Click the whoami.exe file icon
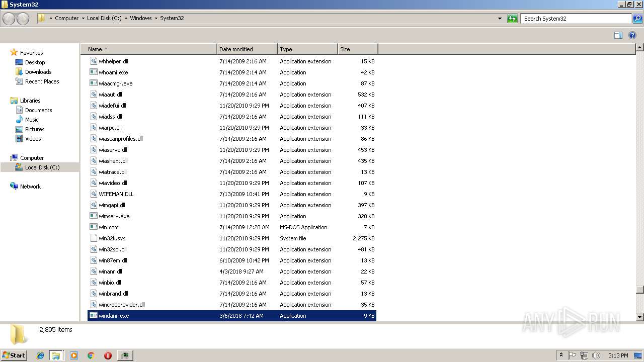Screen dimensions: 644x362 point(94,72)
